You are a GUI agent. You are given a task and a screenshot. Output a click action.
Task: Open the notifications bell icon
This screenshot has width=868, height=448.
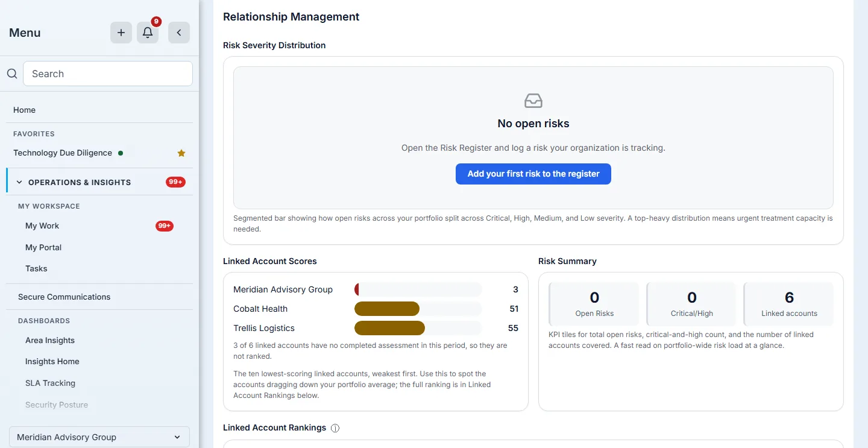coord(148,33)
